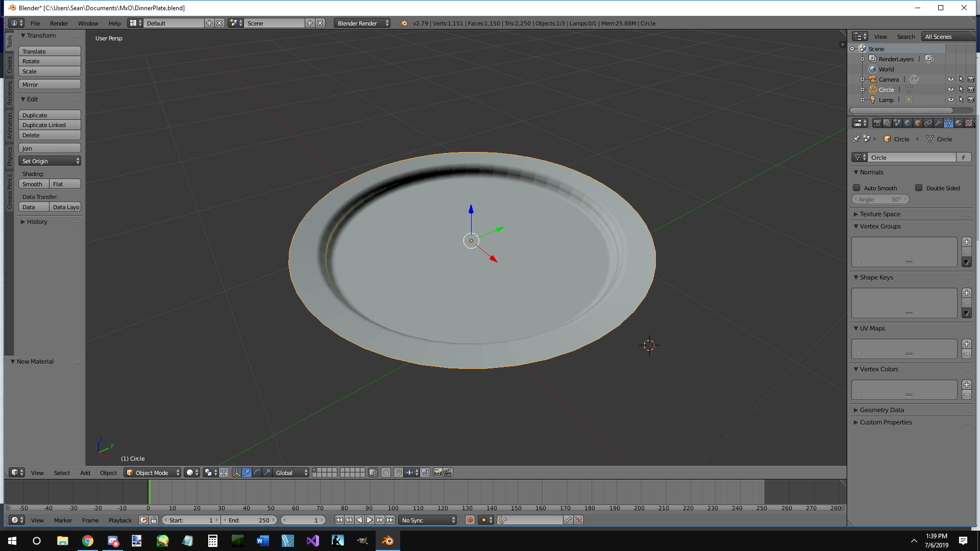
Task: Click the OpenGL render active viewport camera icon
Action: (x=437, y=472)
